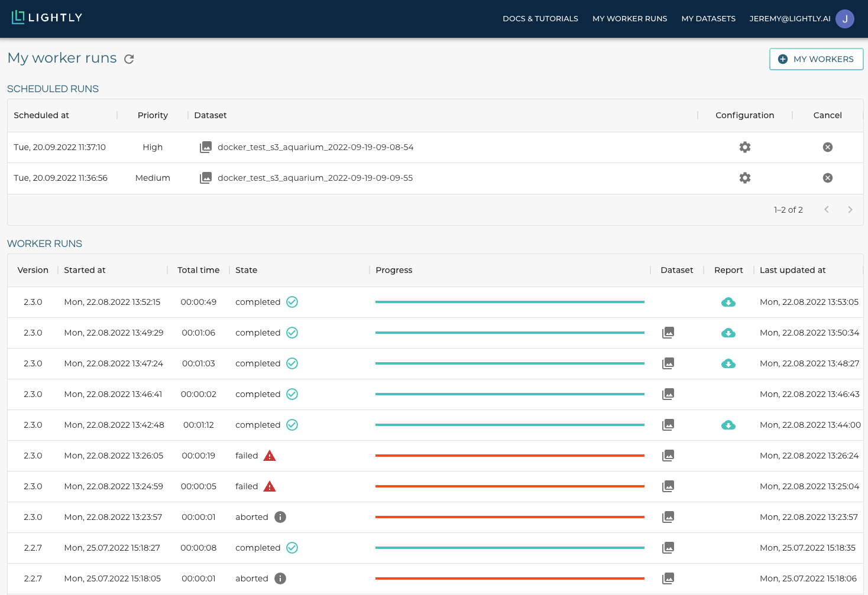Open the dataset of the 13:46:41 run
The width and height of the screenshot is (868, 595).
click(668, 394)
